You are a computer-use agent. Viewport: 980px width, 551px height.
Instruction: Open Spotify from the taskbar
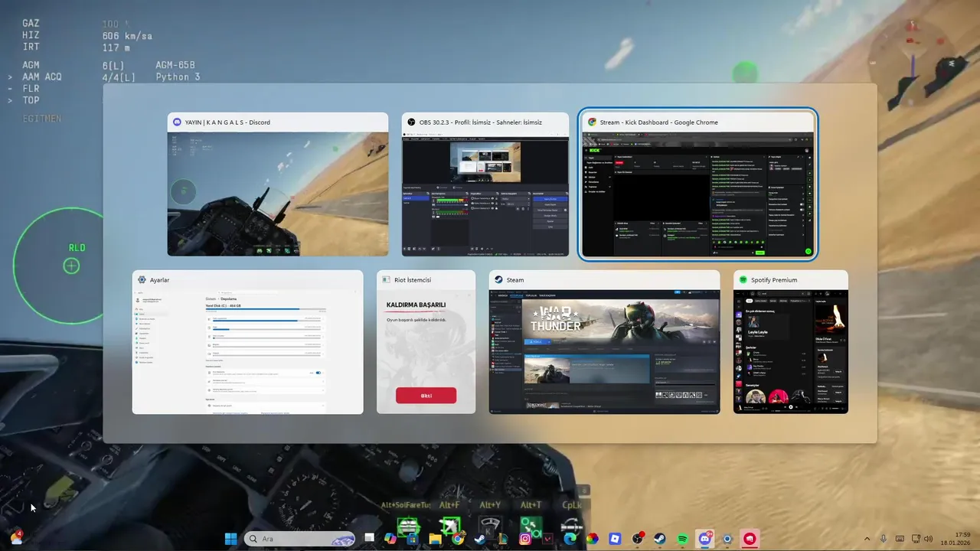coord(681,539)
